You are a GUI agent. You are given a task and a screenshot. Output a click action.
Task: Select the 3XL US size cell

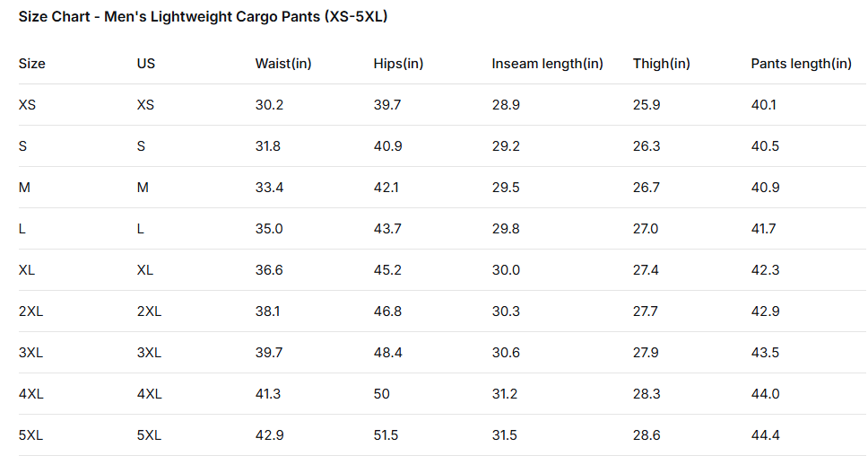point(150,353)
